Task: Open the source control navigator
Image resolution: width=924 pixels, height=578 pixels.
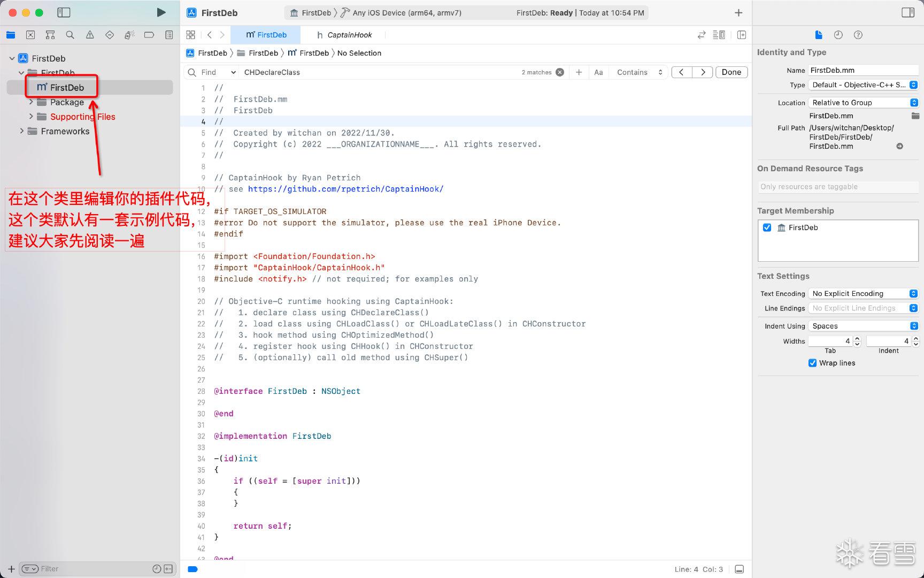Action: pos(30,35)
